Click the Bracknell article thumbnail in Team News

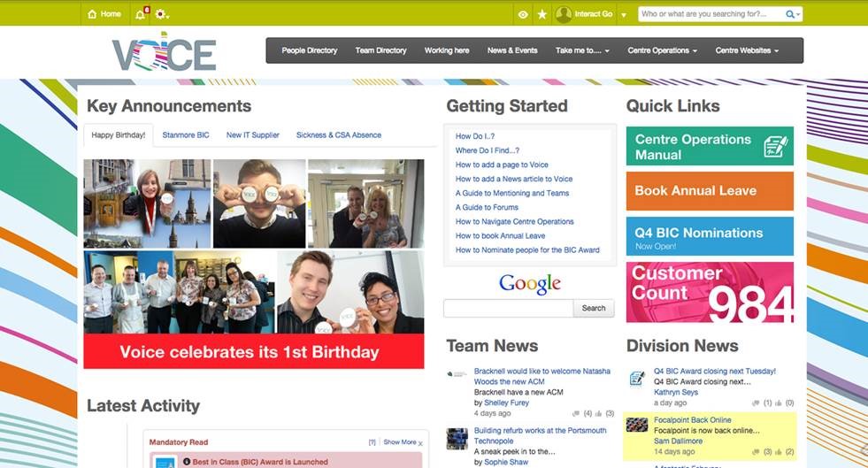tap(457, 374)
